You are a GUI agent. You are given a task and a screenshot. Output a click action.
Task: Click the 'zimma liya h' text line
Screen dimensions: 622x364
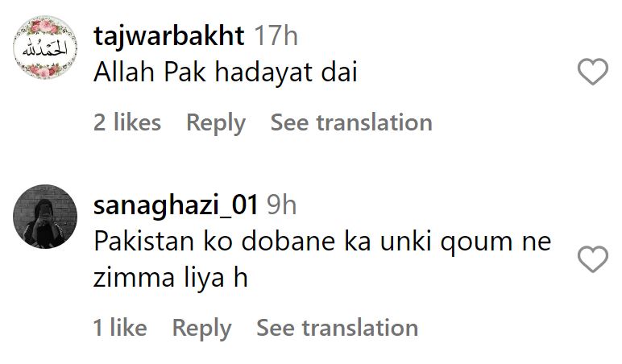pyautogui.click(x=171, y=278)
